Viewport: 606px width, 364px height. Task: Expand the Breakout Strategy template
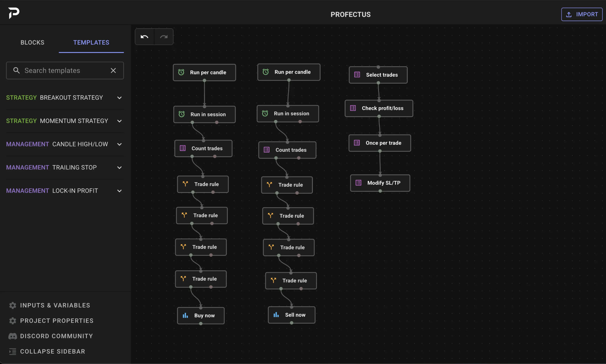tap(119, 98)
